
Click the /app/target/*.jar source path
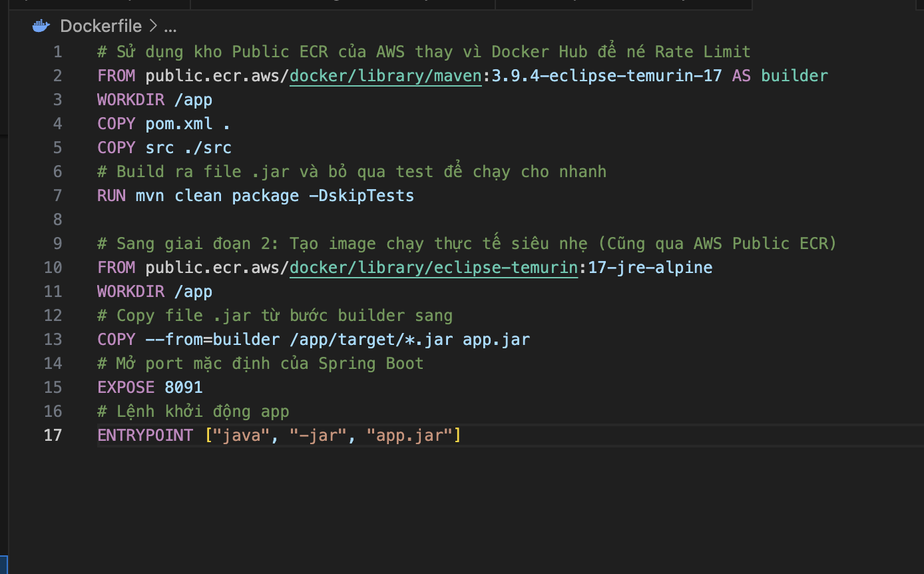371,340
